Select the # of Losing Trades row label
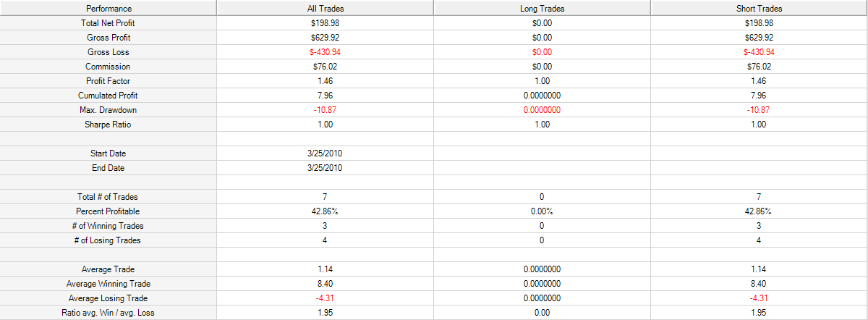Image resolution: width=868 pixels, height=320 pixels. [x=109, y=240]
